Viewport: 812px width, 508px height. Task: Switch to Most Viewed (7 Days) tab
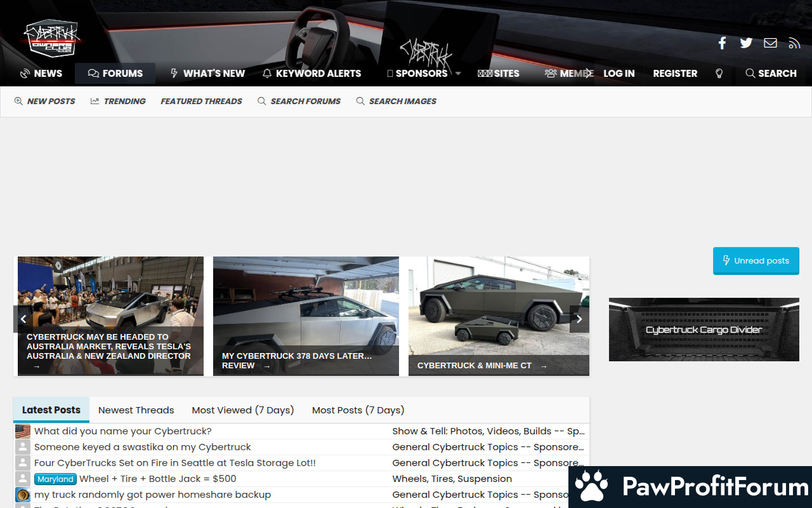(243, 410)
